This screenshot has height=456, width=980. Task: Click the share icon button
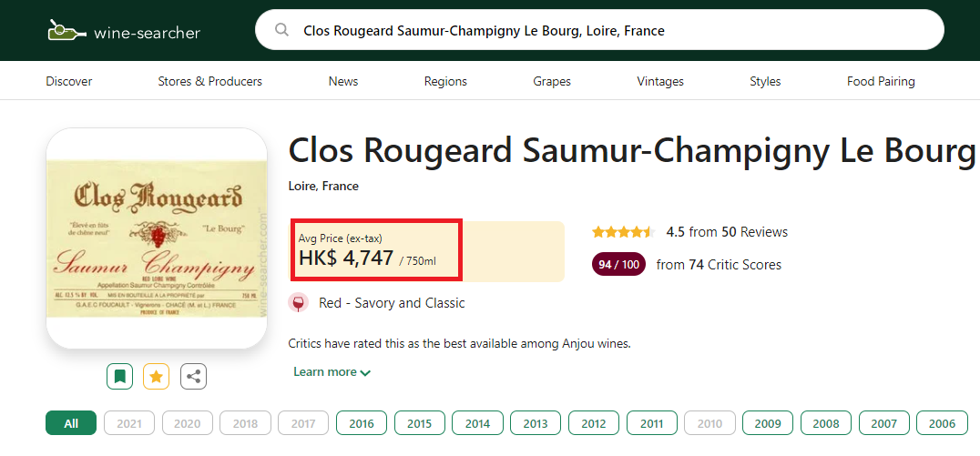pos(193,376)
